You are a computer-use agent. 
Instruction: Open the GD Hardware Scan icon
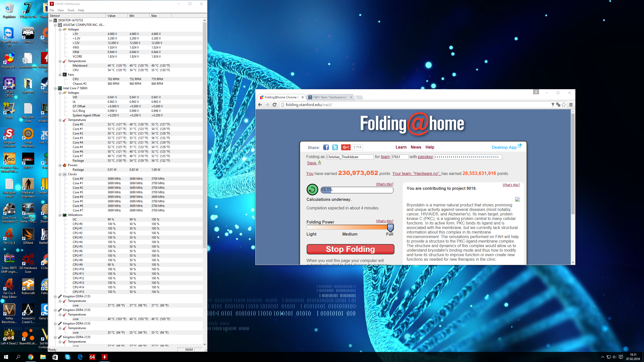(28, 263)
